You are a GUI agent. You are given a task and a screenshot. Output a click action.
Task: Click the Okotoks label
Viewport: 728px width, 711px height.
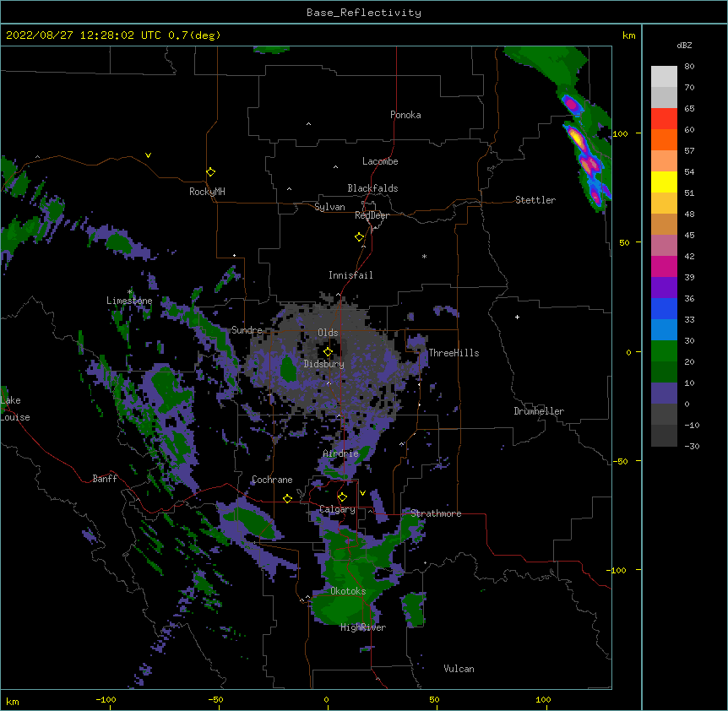click(348, 591)
